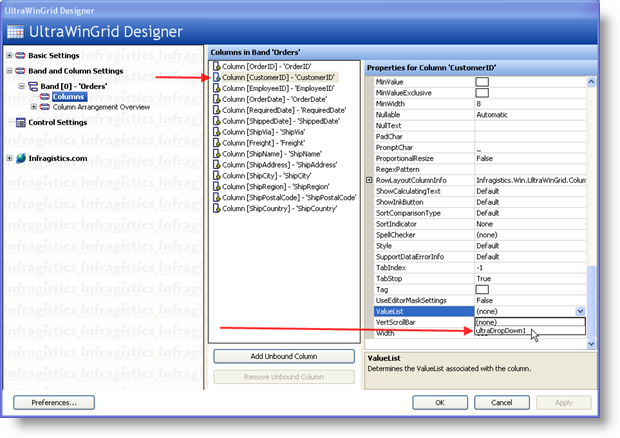Click the Basic Settings node icon

(21, 55)
